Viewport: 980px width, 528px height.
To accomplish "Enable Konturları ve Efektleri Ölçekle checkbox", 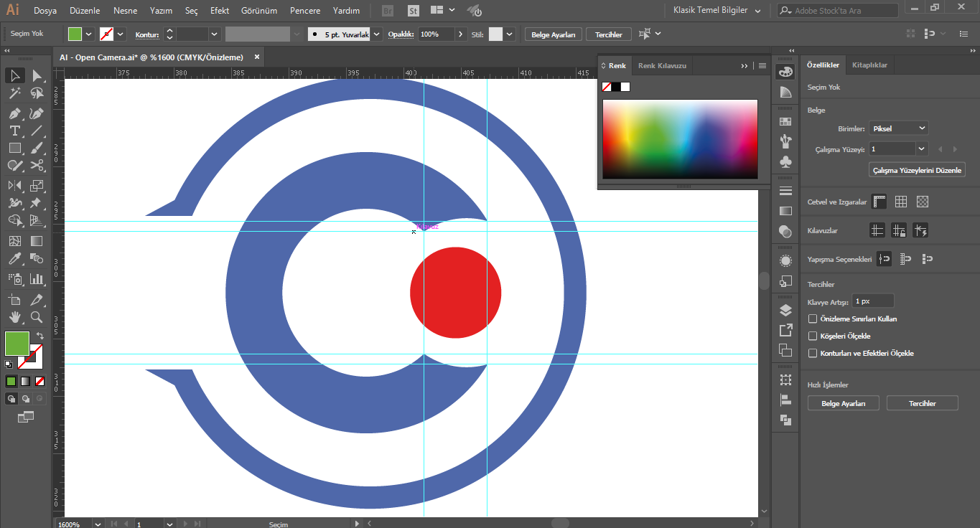I will click(813, 353).
